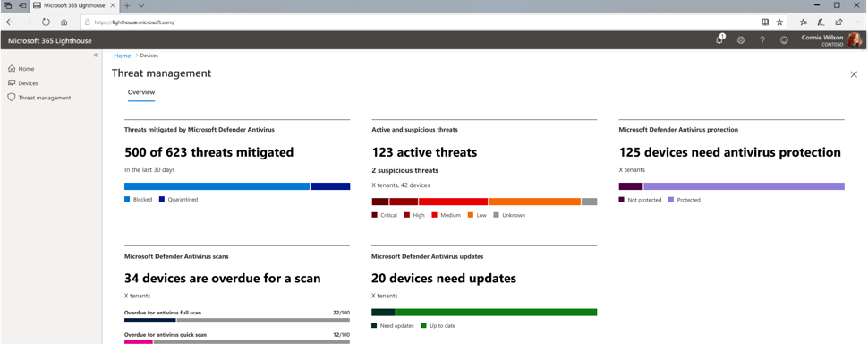Open Home in the left navigation
The width and height of the screenshot is (868, 344).
(x=26, y=69)
